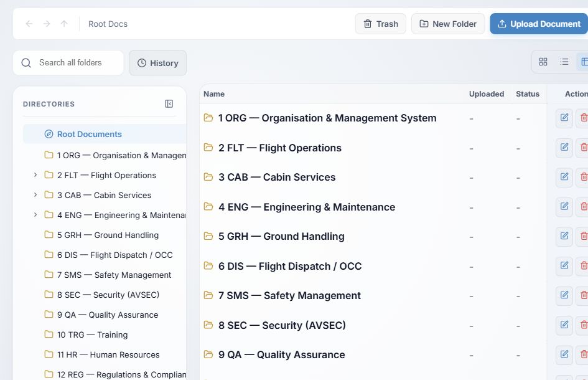Image resolution: width=588 pixels, height=380 pixels.
Task: Delete the 6 DIS folder row
Action: point(583,266)
